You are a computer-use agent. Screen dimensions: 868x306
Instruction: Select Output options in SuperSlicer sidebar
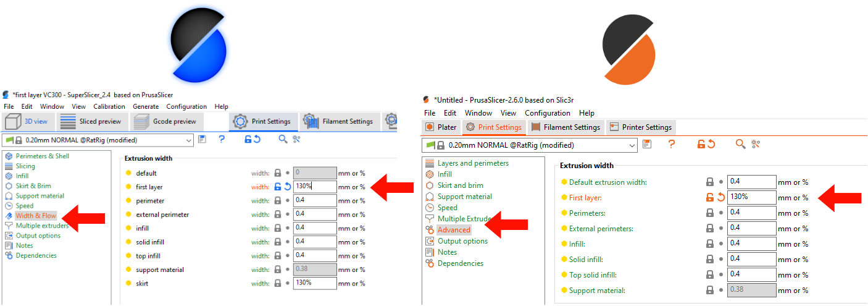(38, 236)
